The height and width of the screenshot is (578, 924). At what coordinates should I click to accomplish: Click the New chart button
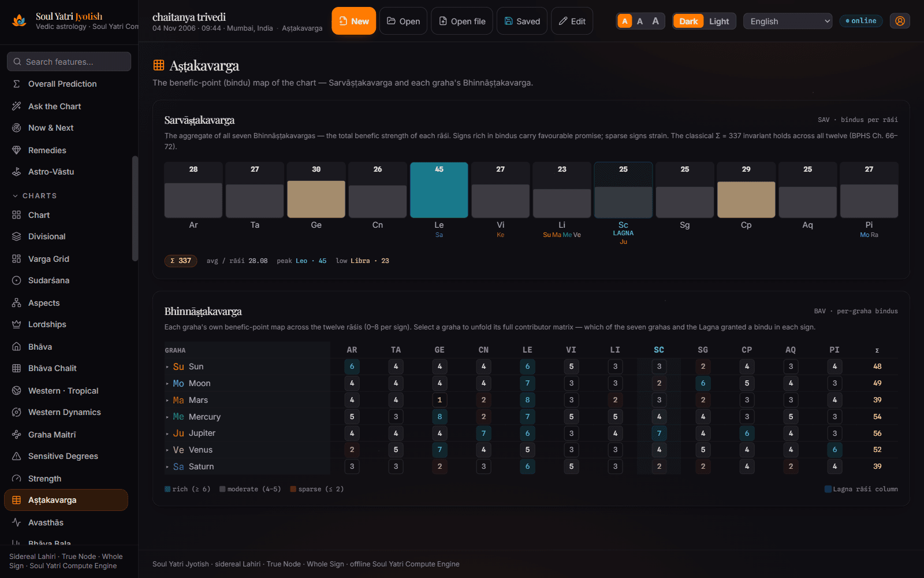(x=353, y=21)
